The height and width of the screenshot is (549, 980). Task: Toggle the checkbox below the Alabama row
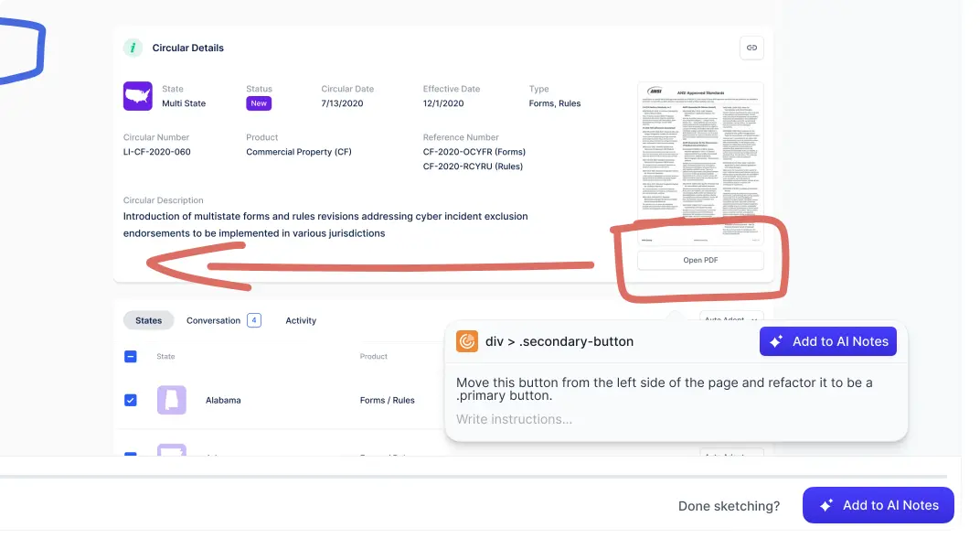tap(130, 454)
